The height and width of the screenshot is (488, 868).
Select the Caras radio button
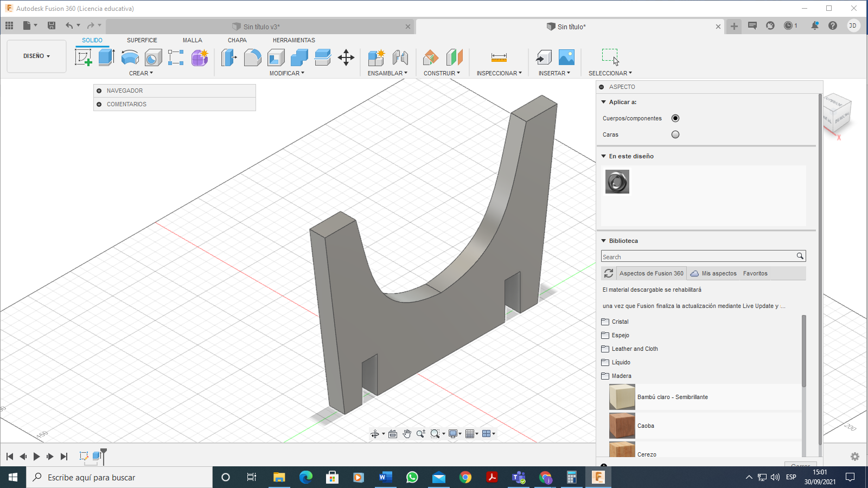675,134
